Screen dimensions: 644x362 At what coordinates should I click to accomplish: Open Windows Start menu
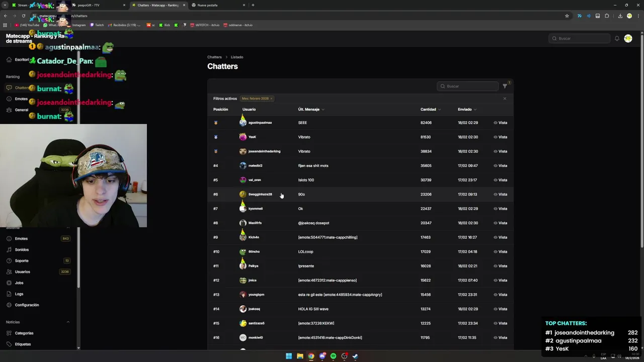tap(289, 356)
